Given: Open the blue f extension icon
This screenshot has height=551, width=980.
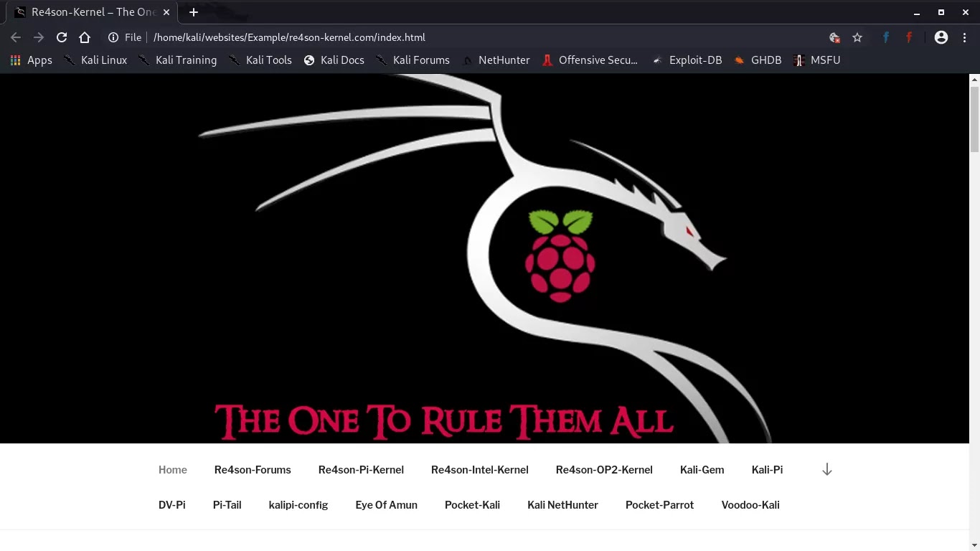Looking at the screenshot, I should click(x=886, y=37).
